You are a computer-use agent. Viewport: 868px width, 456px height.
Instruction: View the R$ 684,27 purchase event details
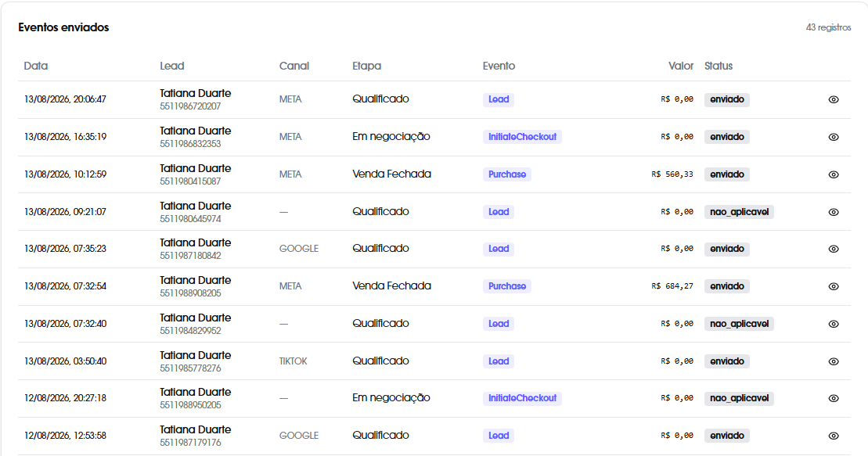tap(833, 286)
